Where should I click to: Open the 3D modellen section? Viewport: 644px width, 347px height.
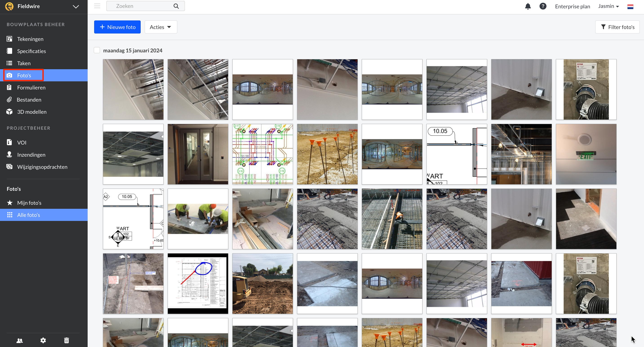coord(32,112)
